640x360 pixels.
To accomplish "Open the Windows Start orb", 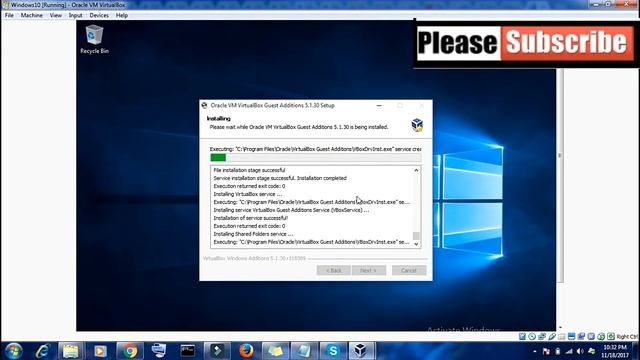I will [13, 351].
